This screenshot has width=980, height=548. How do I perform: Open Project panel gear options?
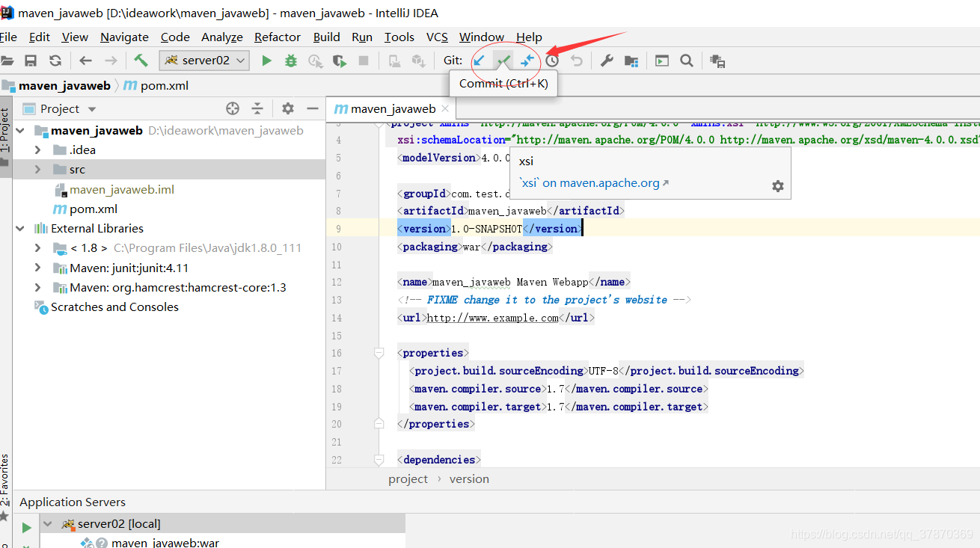[288, 109]
